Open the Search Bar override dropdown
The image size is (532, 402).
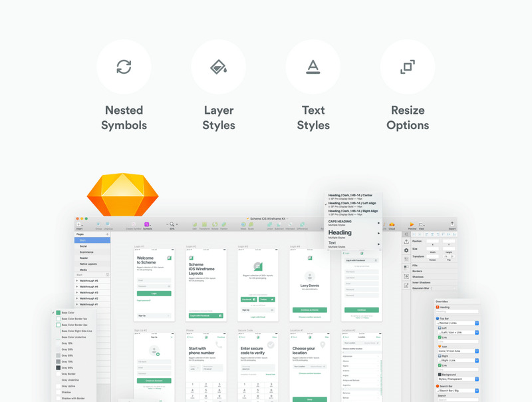[458, 391]
